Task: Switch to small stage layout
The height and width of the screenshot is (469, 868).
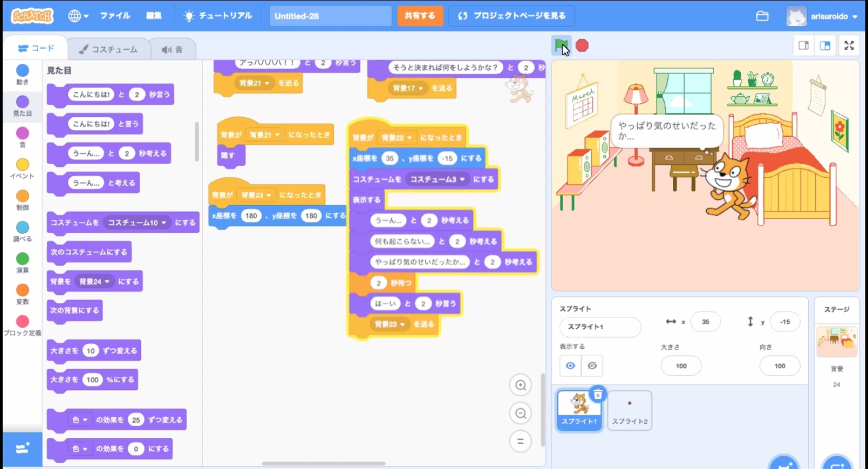Action: (x=804, y=46)
